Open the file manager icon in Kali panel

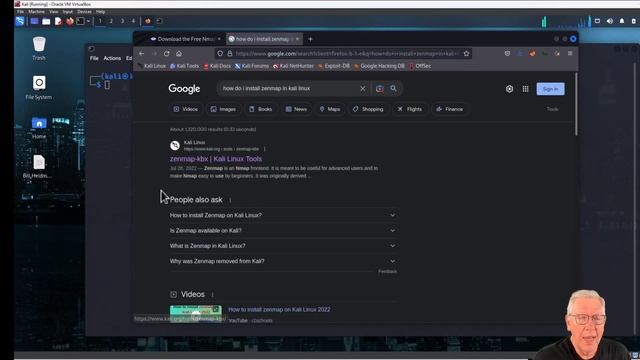[46, 21]
